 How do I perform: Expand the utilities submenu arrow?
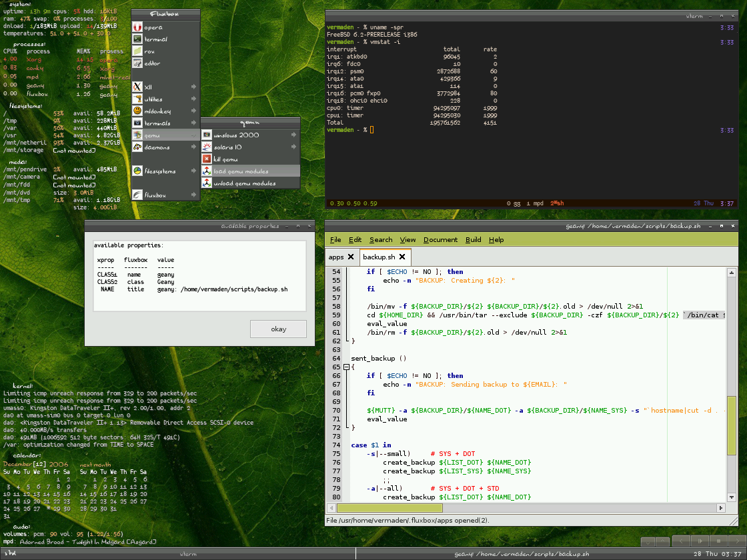tap(193, 99)
